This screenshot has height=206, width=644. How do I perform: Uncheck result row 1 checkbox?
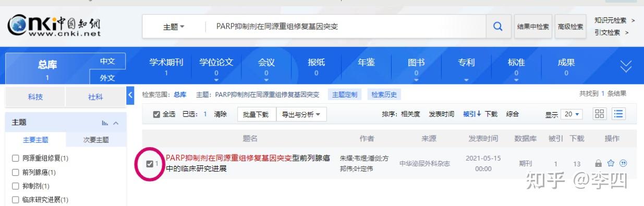tap(150, 164)
